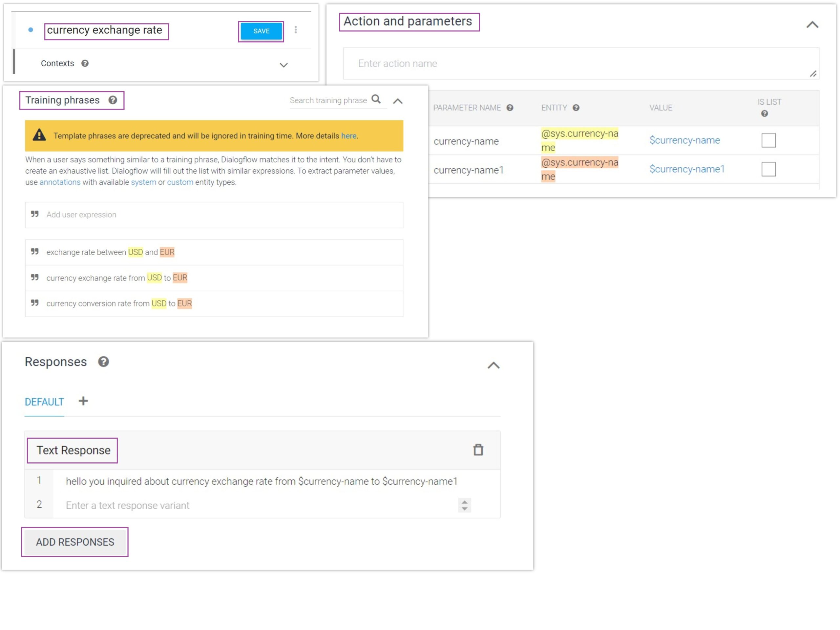Click the ADD RESPONSES button
Screen dimensions: 840x630
point(75,541)
